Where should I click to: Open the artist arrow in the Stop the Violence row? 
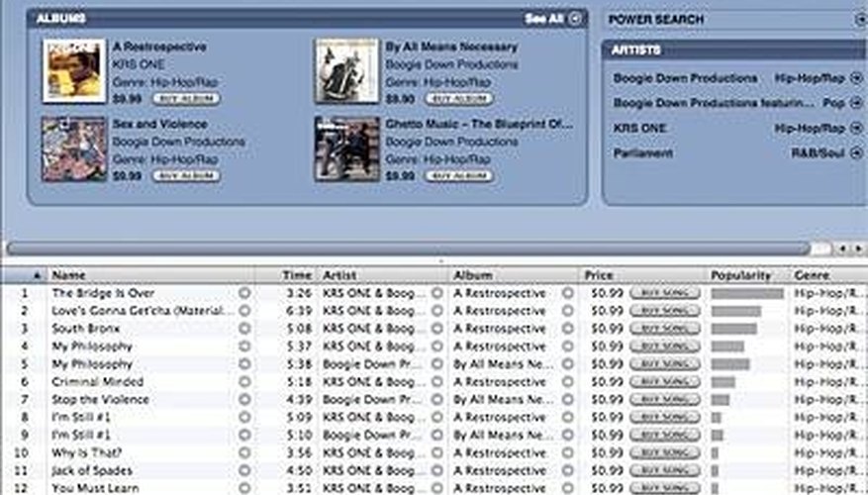click(437, 400)
